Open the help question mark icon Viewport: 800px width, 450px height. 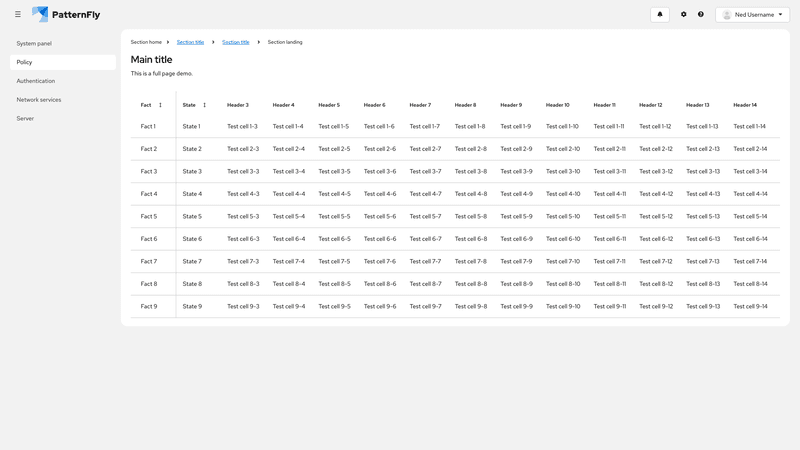tap(701, 15)
